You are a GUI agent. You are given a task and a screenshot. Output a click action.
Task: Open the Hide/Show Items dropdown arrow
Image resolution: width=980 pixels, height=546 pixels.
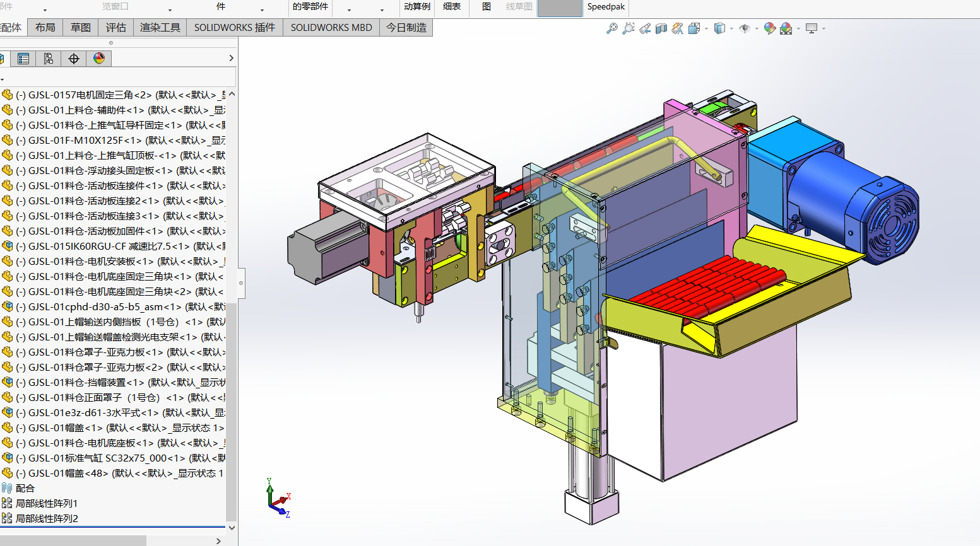[757, 28]
